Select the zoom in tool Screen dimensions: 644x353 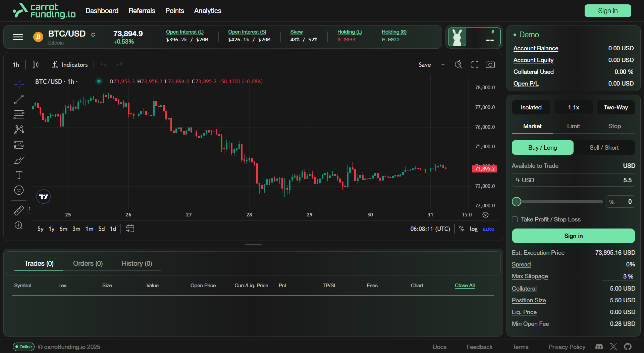[19, 225]
